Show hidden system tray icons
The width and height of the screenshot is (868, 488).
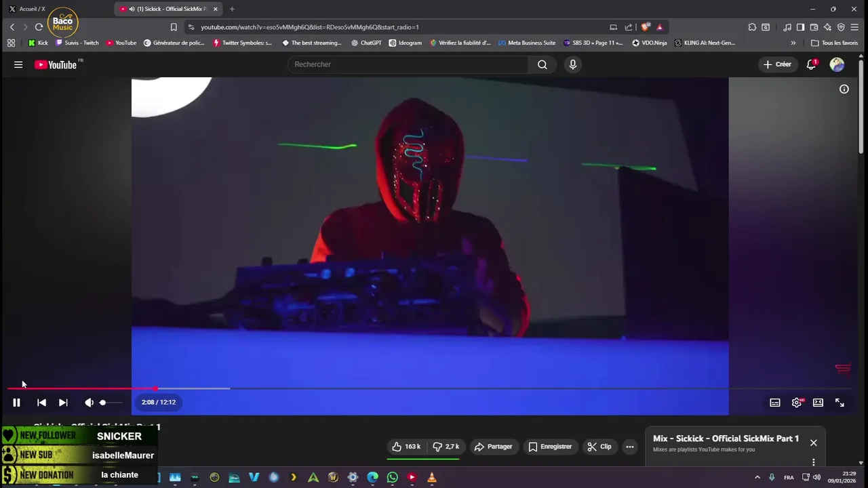[x=757, y=477]
